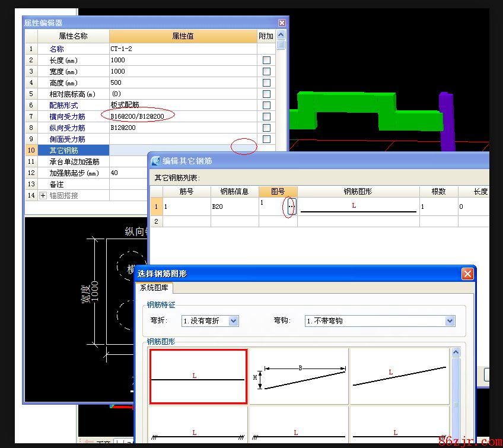Choose the sloped L rebar shape in top-right
Screen dimensions: 503x448
click(x=399, y=376)
